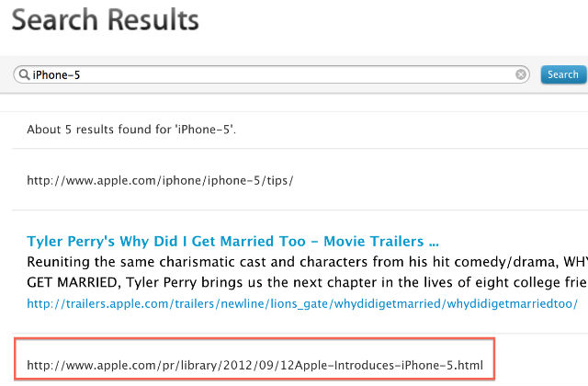Click 'Movie Trailers' in the blue result title
The height and width of the screenshot is (386, 588).
[x=374, y=241]
